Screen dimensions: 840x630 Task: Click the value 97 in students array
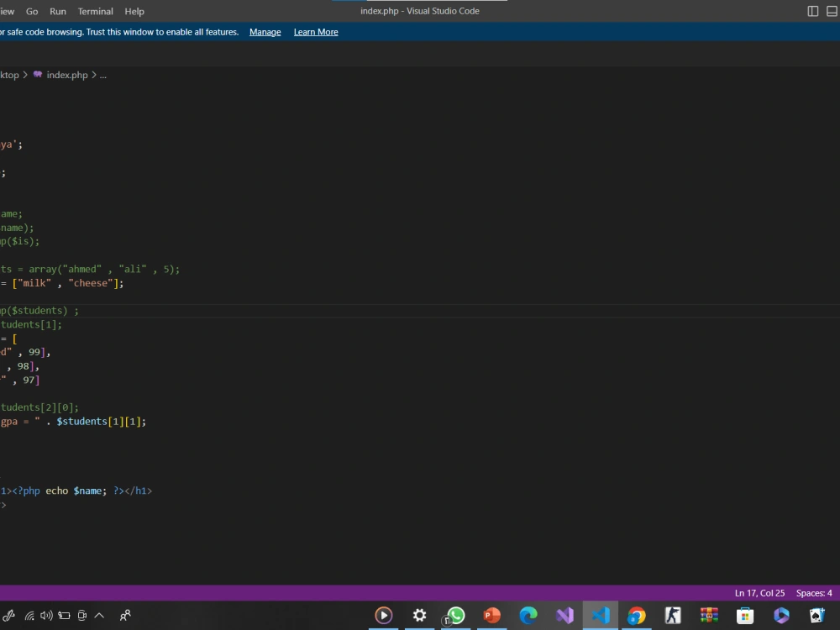click(x=29, y=381)
